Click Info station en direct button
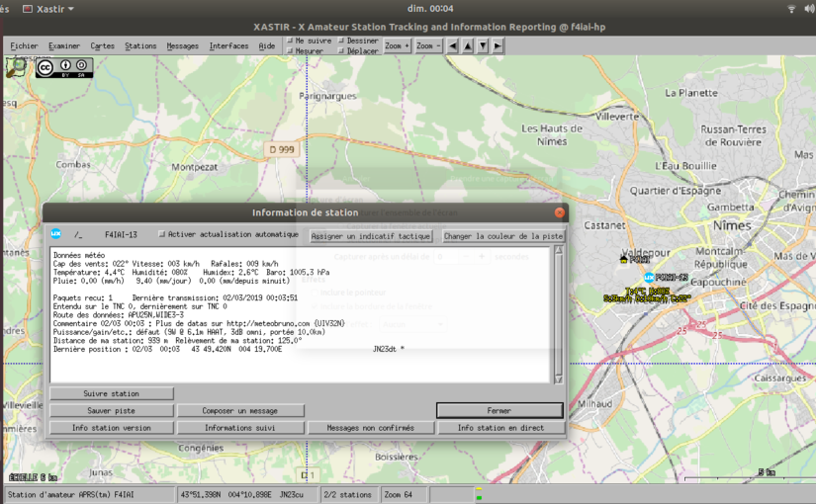The height and width of the screenshot is (504, 816). click(x=500, y=428)
